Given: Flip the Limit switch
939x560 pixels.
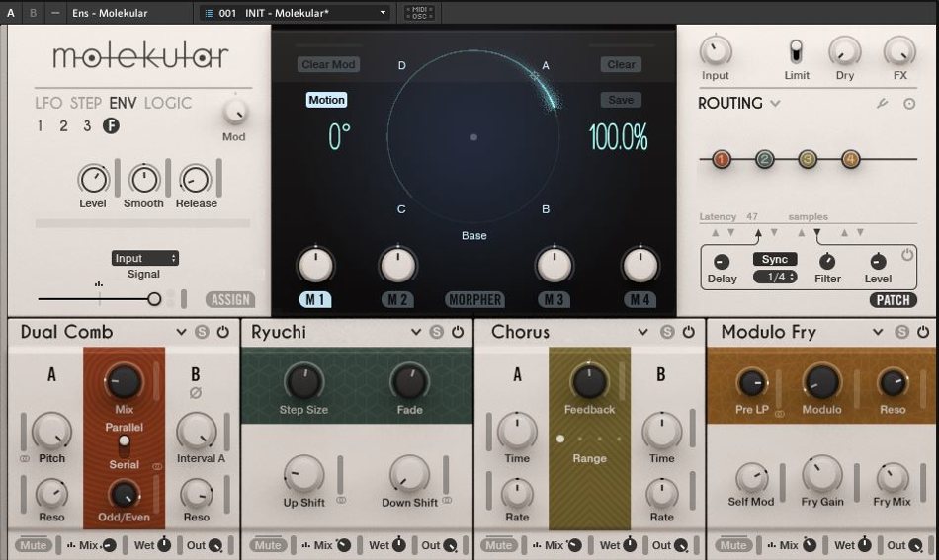Looking at the screenshot, I should point(797,50).
